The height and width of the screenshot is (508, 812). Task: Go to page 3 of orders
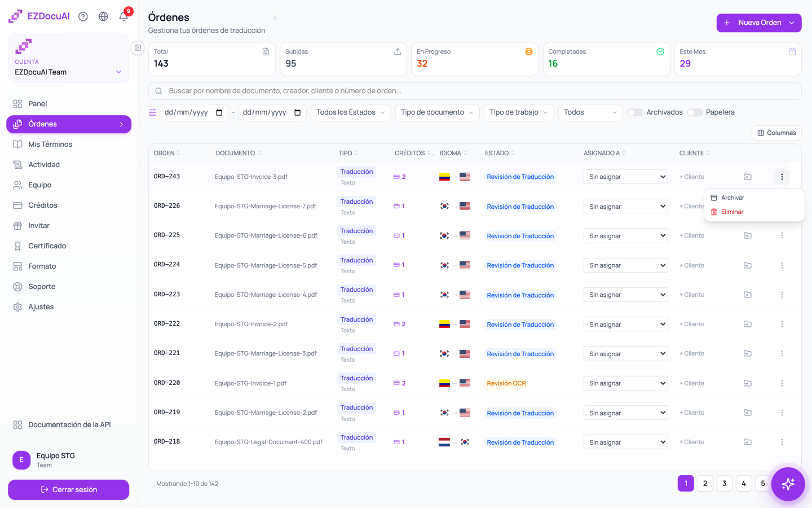coord(724,483)
